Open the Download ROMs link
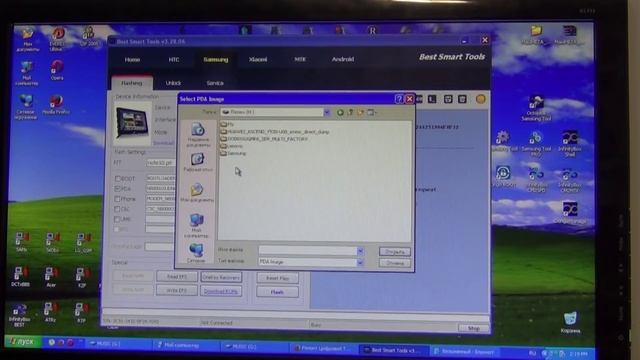This screenshot has width=640, height=360. [x=221, y=291]
